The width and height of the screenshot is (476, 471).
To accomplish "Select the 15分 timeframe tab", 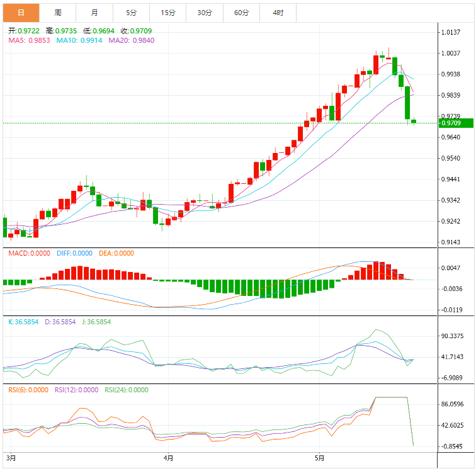I will pos(168,13).
